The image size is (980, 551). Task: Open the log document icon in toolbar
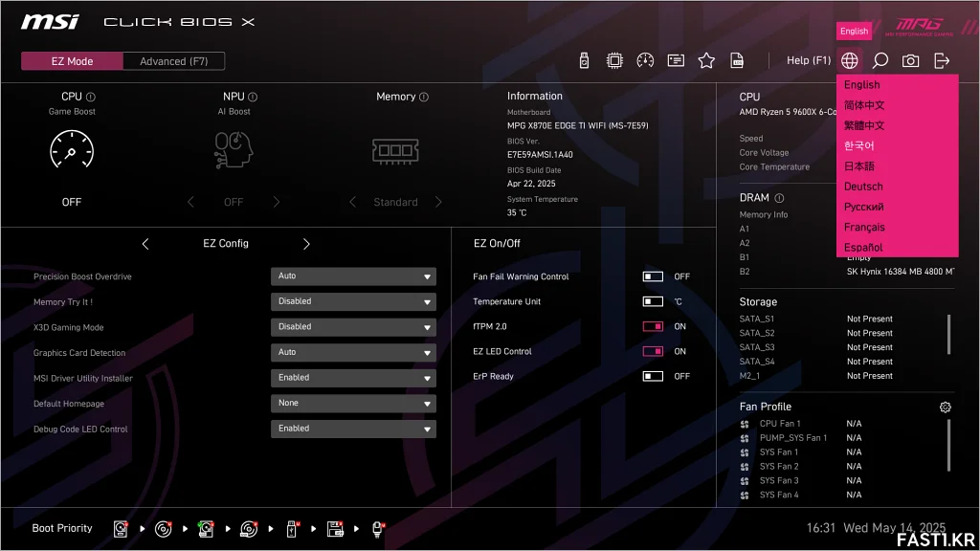tap(737, 60)
